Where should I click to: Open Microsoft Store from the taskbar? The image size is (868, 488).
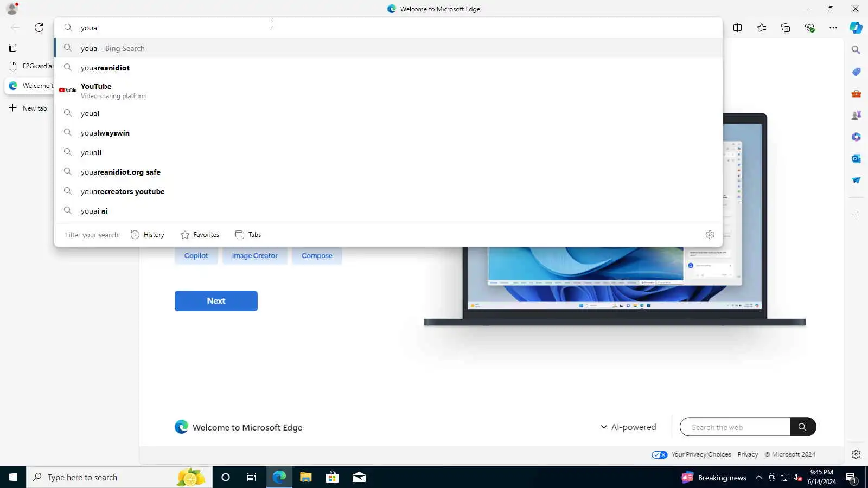click(x=332, y=477)
